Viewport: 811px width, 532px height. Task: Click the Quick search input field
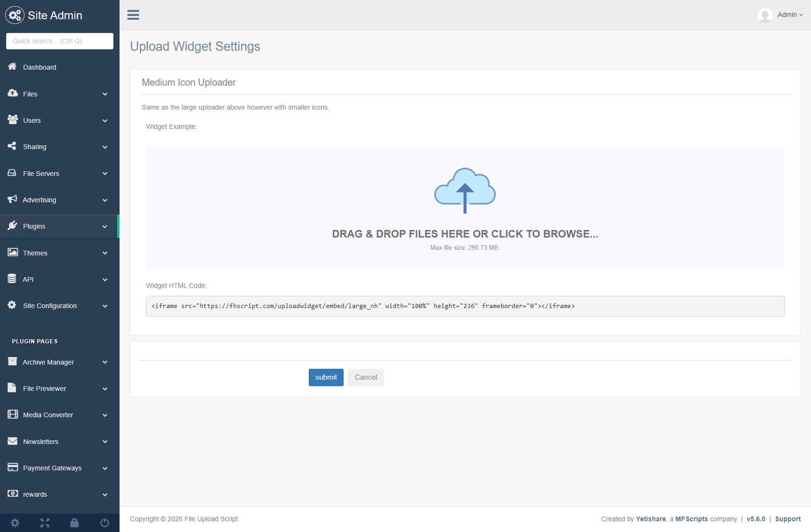pos(60,41)
